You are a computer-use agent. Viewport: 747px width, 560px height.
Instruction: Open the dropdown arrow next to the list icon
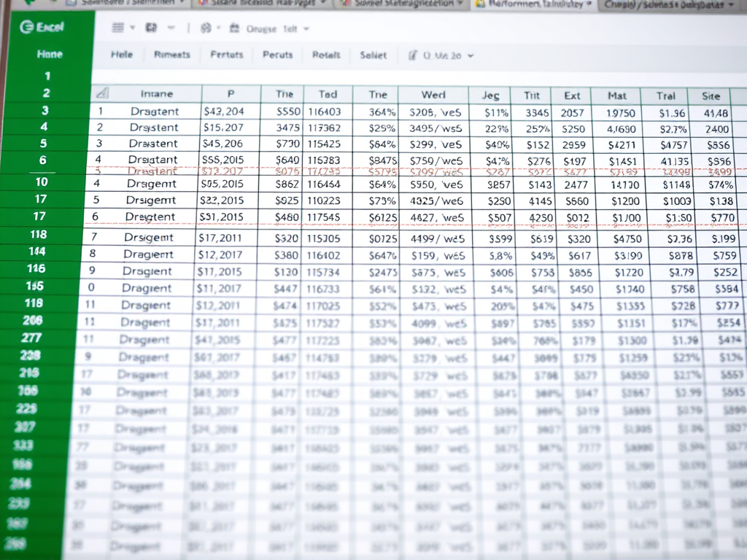point(133,29)
